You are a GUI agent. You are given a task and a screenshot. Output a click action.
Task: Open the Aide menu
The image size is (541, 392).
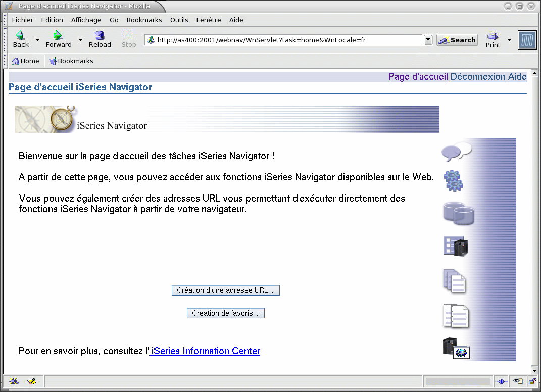[x=236, y=20]
